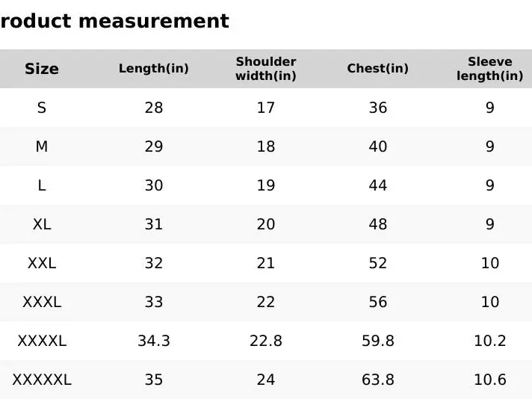The image size is (532, 399).
Task: Click the M size row label
Action: coord(42,146)
